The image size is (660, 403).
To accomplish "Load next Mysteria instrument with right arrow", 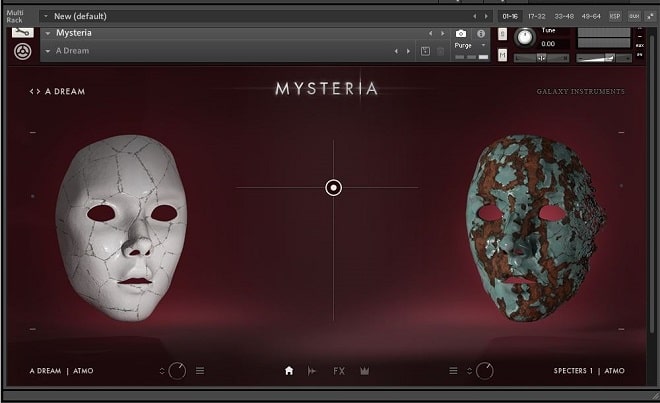I will tap(442, 33).
